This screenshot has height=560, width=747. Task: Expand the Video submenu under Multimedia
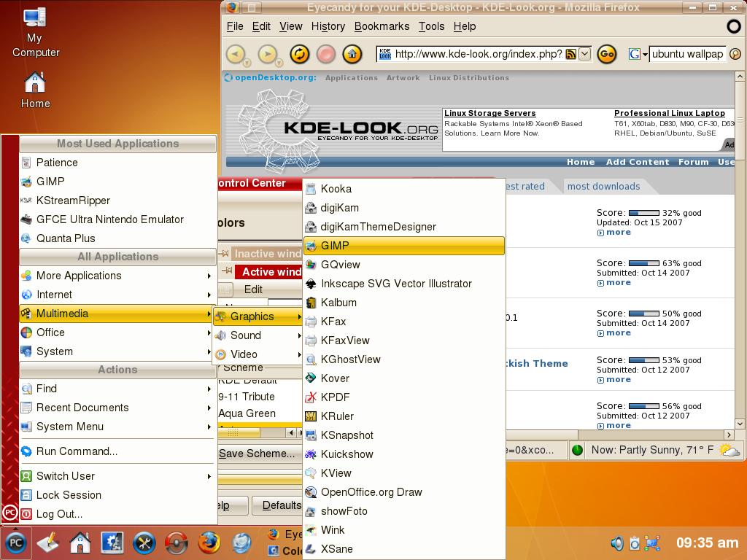[258, 354]
